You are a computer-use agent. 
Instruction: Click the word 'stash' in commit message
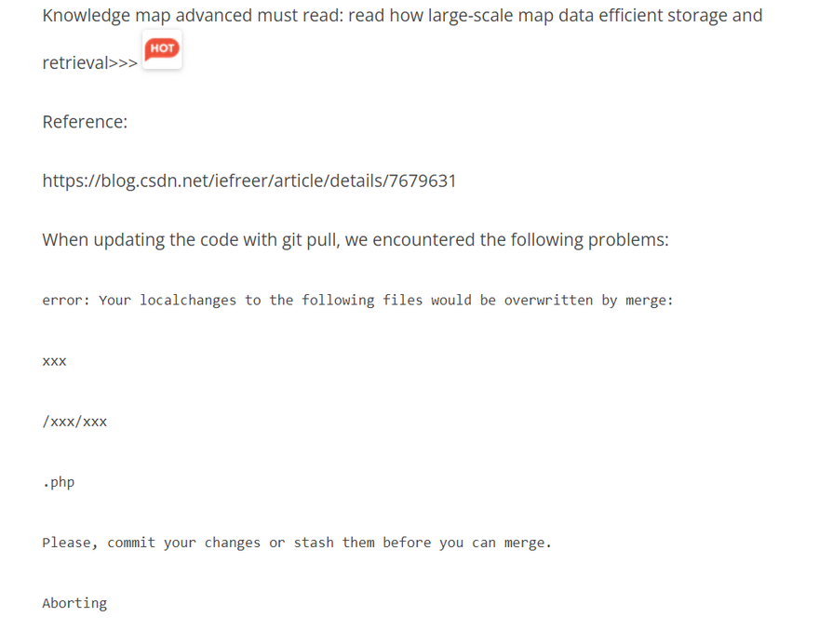point(314,543)
